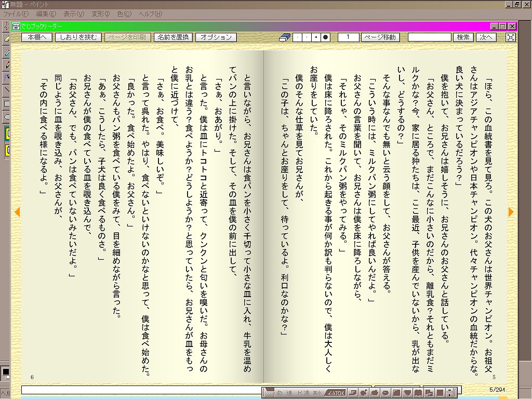
Task: Click the 検索 search button
Action: pyautogui.click(x=463, y=37)
